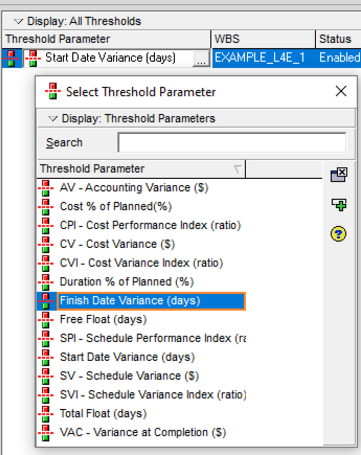
Task: Open the ellipsis browse button for Threshold Parameter
Action: [201, 58]
